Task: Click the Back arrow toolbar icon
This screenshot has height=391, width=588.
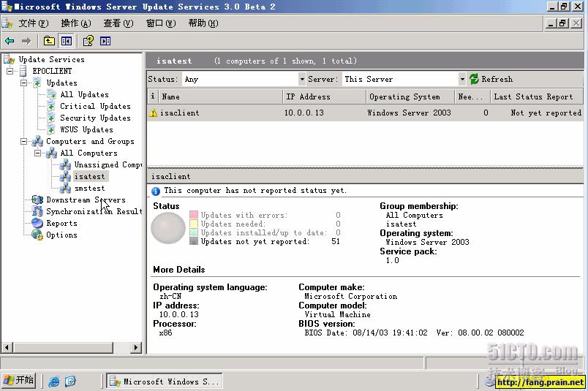Action: pos(10,41)
